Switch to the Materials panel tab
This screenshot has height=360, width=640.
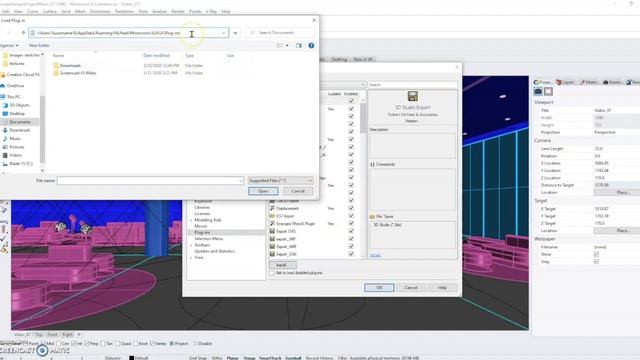589,82
